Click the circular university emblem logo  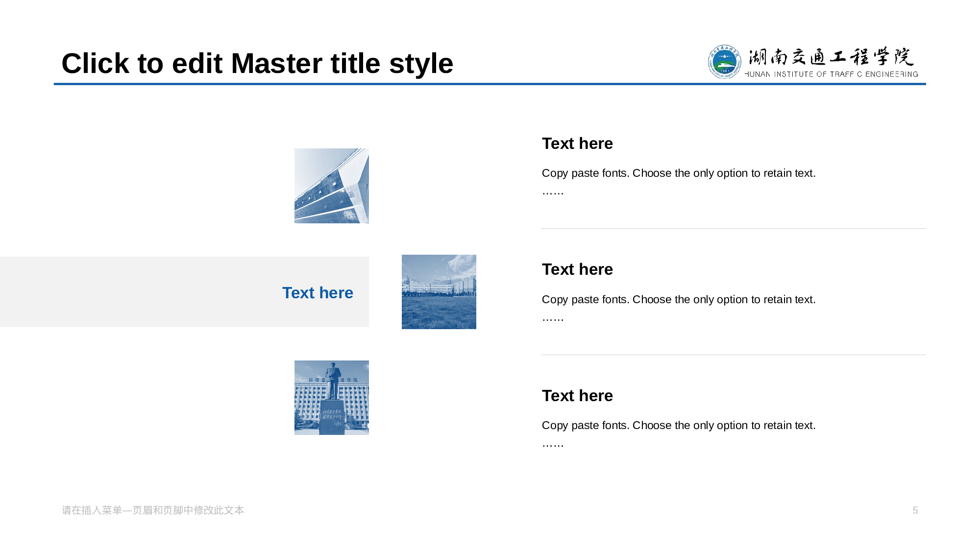[x=724, y=62]
